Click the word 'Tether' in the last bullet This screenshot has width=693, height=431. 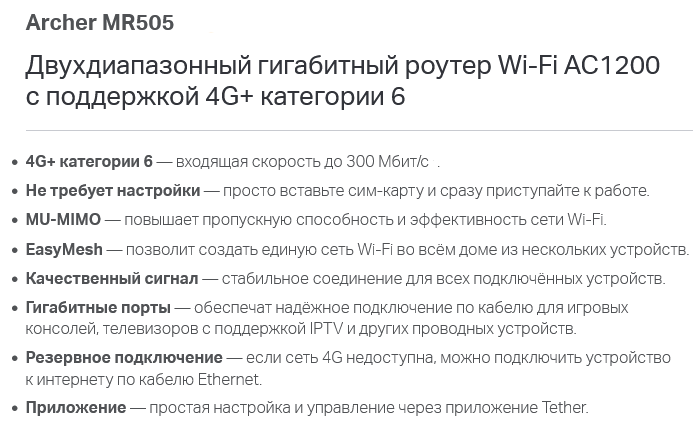(564, 407)
